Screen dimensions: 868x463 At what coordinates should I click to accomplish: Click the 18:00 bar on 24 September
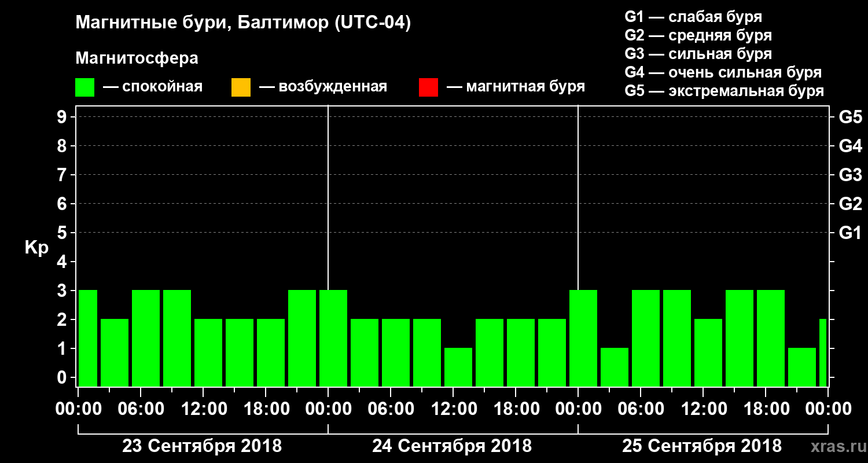click(x=521, y=352)
